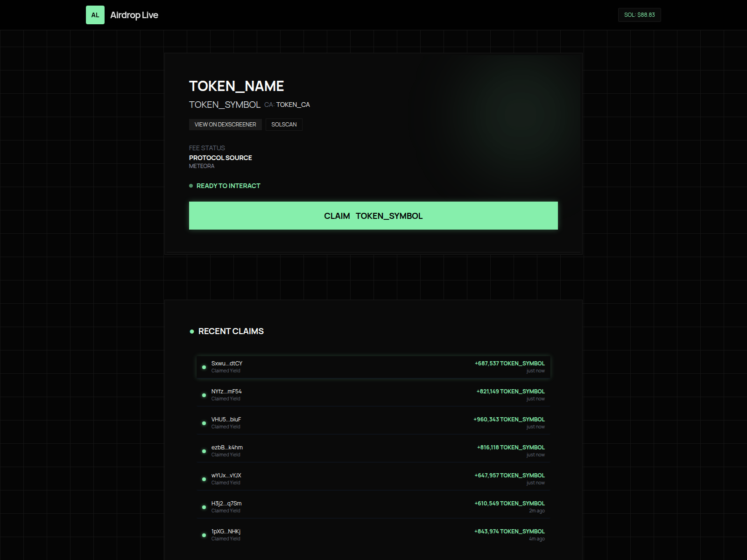Click the wYUx...vYJX claim entry
747x560 pixels.
point(373,478)
